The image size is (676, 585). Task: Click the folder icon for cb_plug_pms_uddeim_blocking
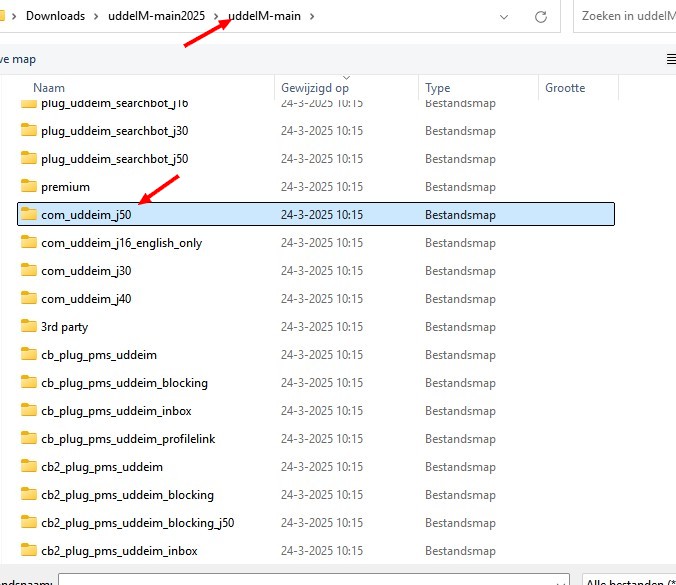[29, 383]
